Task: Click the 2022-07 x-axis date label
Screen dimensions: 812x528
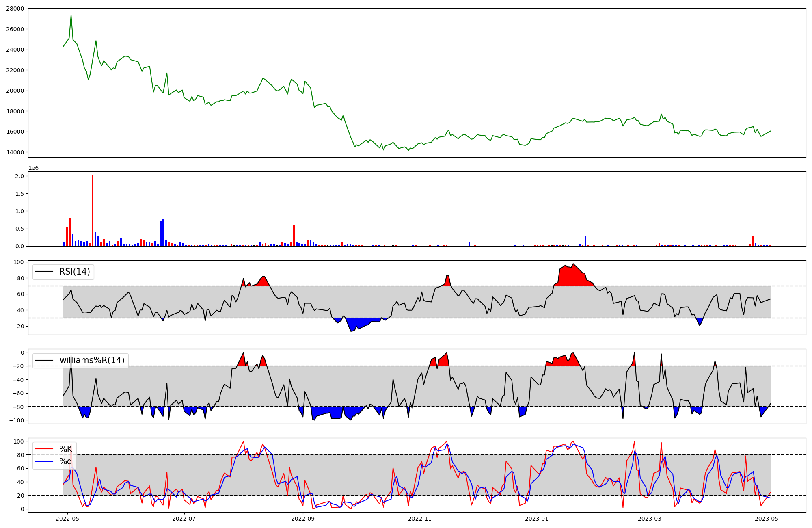Action: click(x=184, y=519)
